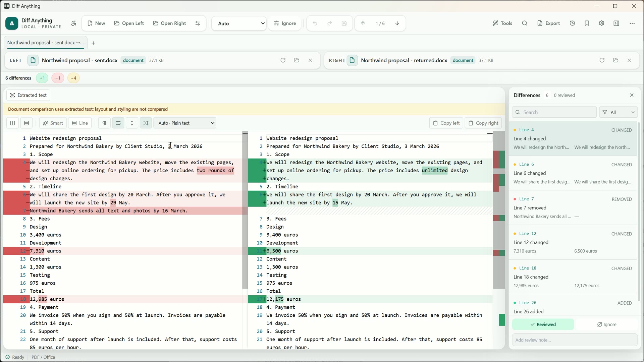Click Export button
This screenshot has width=644, height=362.
coord(548,23)
